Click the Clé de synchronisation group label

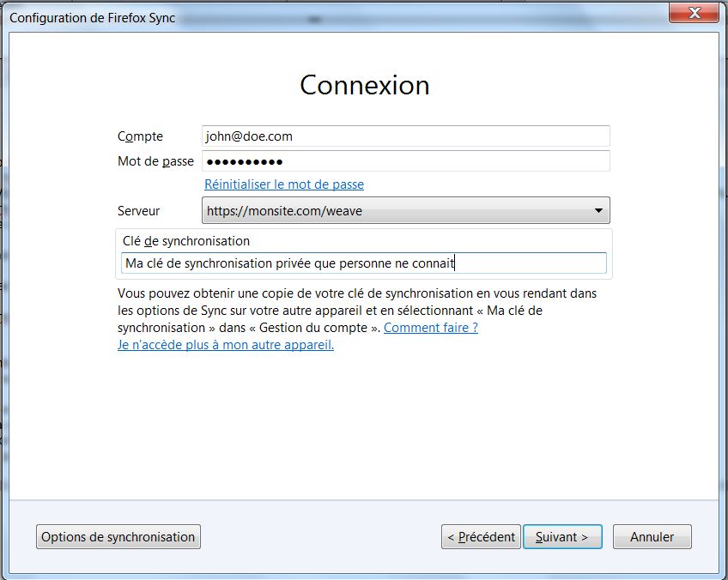click(186, 241)
